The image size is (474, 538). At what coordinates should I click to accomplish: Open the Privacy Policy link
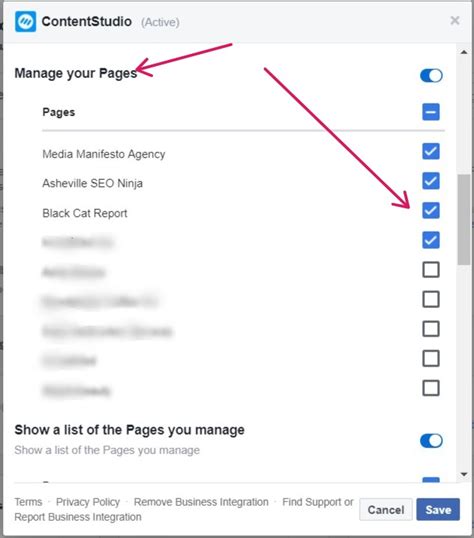point(88,502)
